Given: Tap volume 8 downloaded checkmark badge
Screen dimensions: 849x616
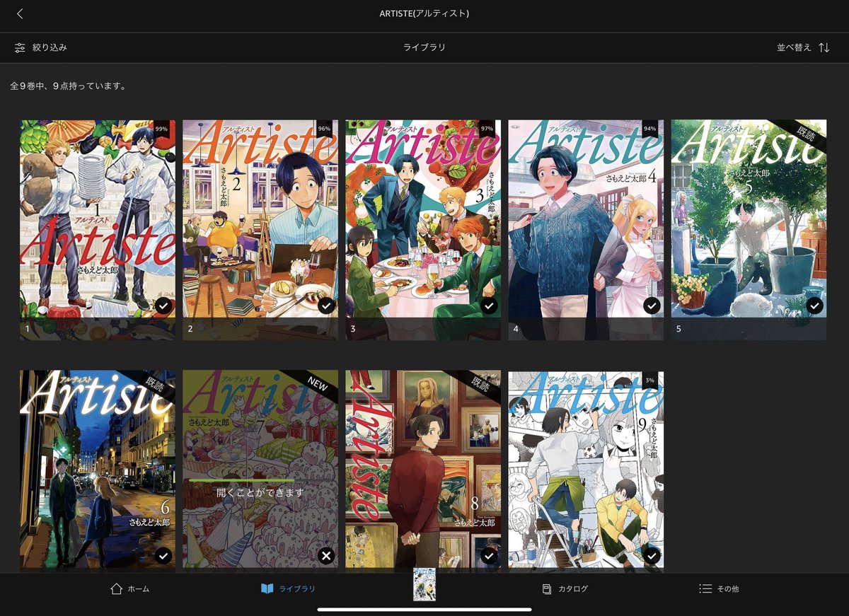Looking at the screenshot, I should 489,556.
